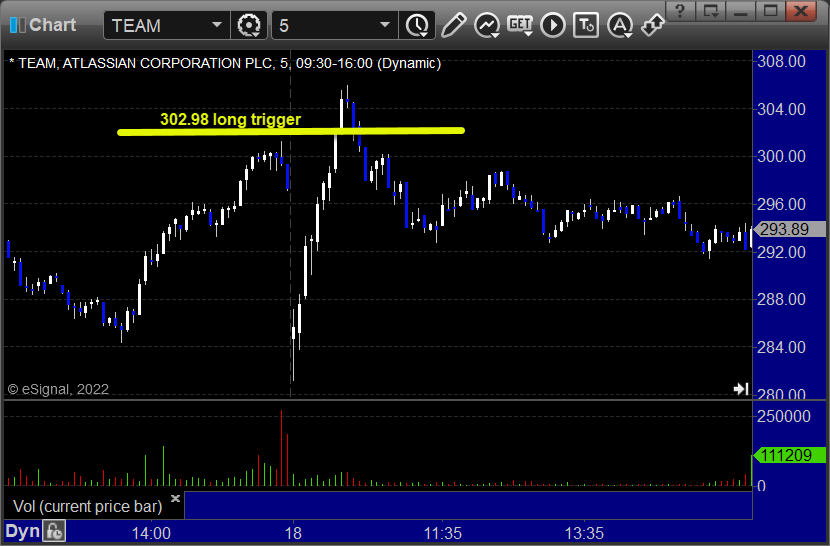Click the 293.89 current price marker
This screenshot has width=830, height=546.
(790, 229)
